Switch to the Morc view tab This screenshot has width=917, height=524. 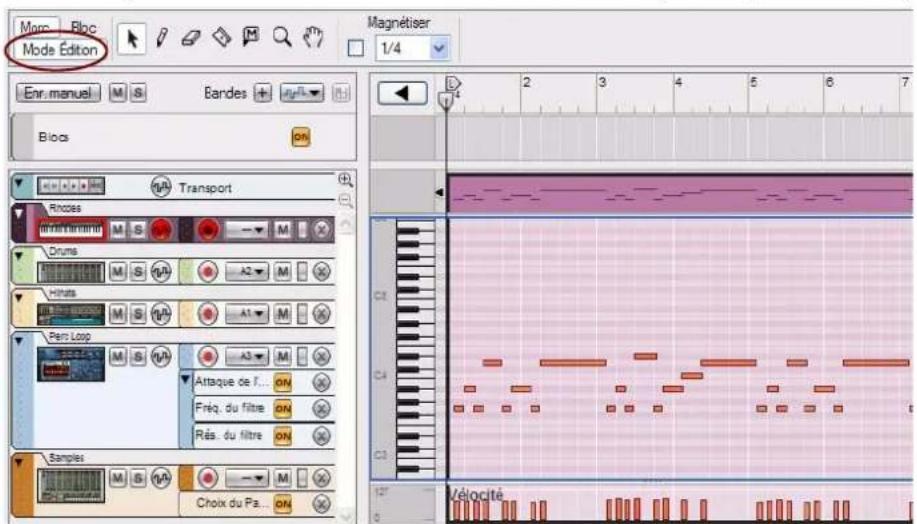[35, 27]
